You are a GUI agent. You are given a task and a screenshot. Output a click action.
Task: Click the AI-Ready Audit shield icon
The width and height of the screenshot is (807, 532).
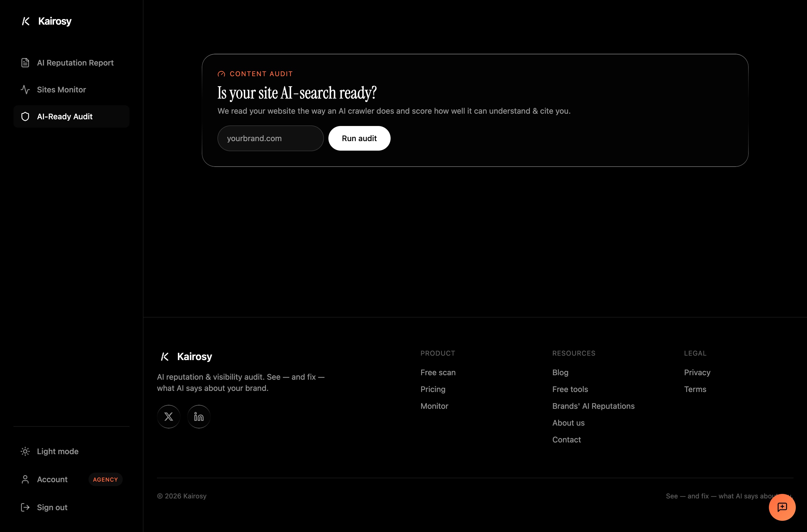[x=25, y=116]
